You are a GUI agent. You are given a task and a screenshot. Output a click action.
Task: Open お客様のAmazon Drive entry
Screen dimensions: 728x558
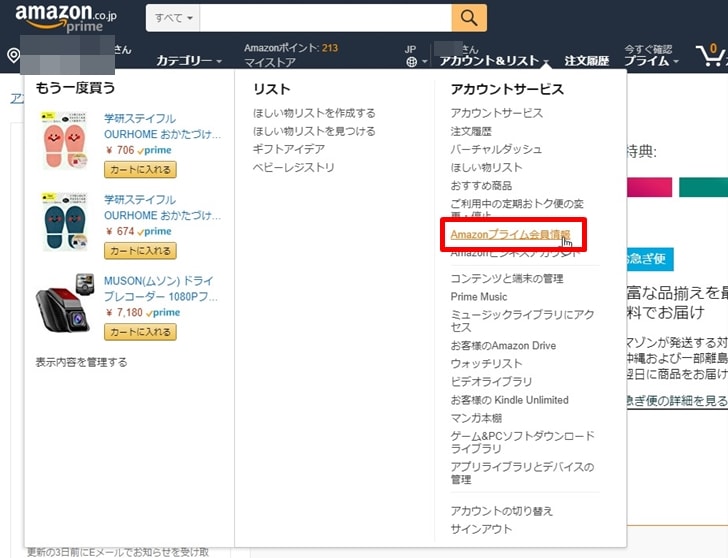point(503,346)
